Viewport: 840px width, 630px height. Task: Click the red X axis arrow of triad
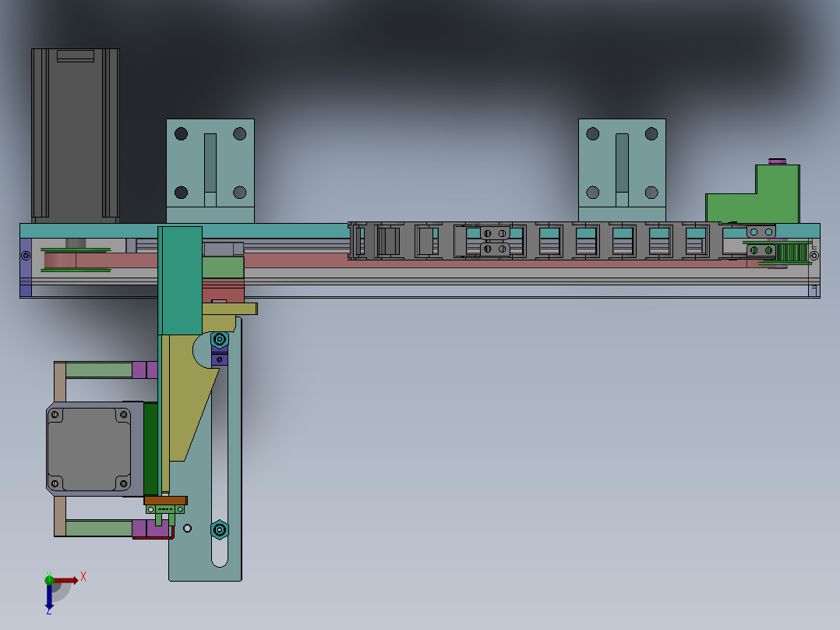(66, 580)
